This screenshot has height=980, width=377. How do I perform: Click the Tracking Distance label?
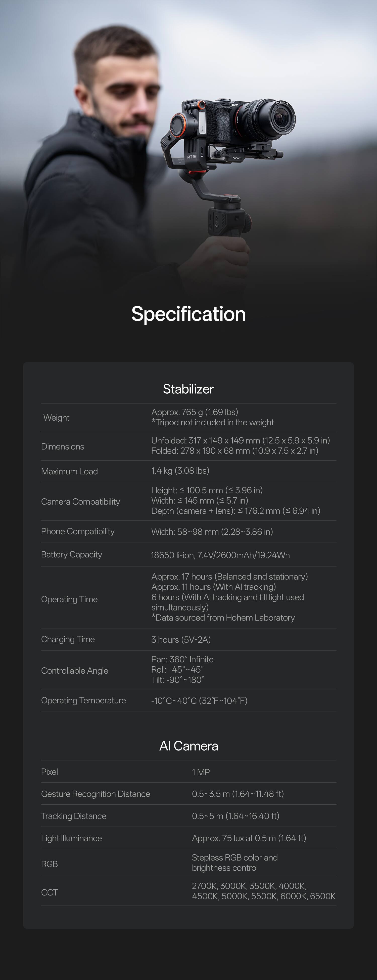click(73, 816)
